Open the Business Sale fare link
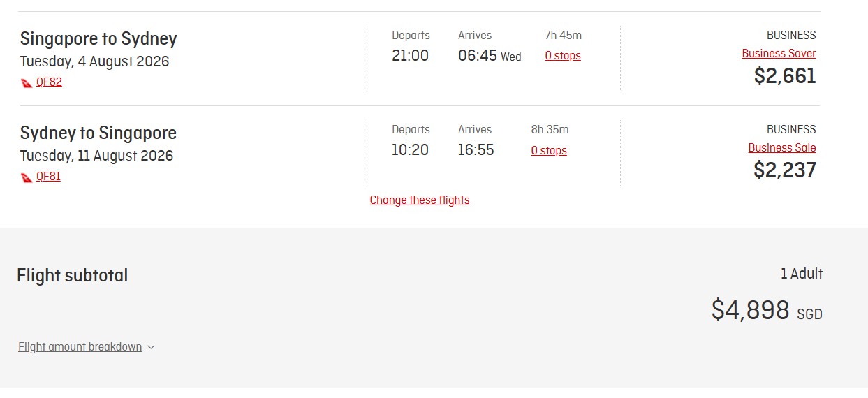The height and width of the screenshot is (398, 868). (781, 148)
